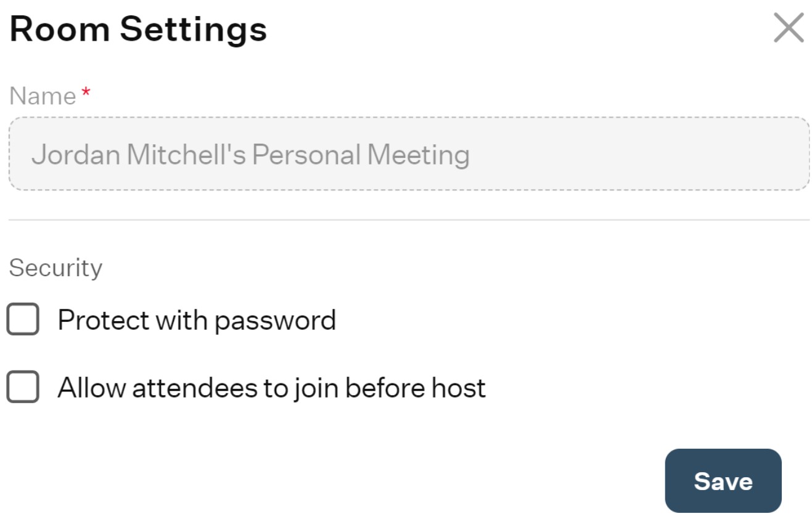812x524 pixels.
Task: Click the red required asterisk beside Name
Action: [86, 92]
